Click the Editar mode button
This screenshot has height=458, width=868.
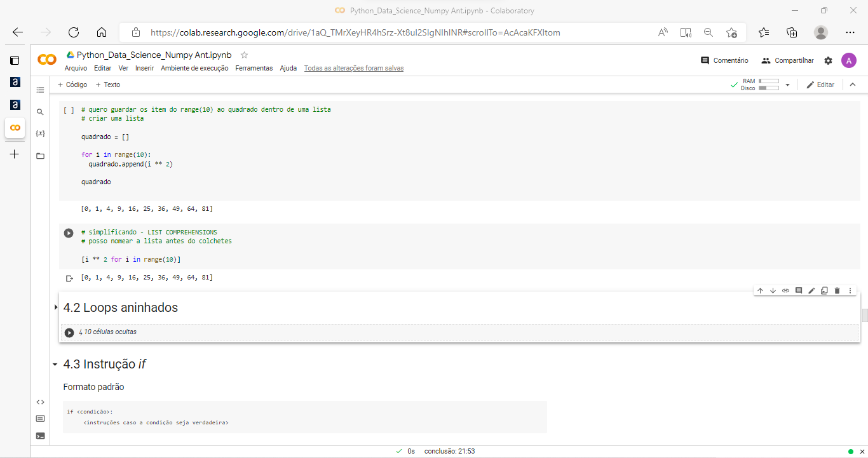click(820, 84)
